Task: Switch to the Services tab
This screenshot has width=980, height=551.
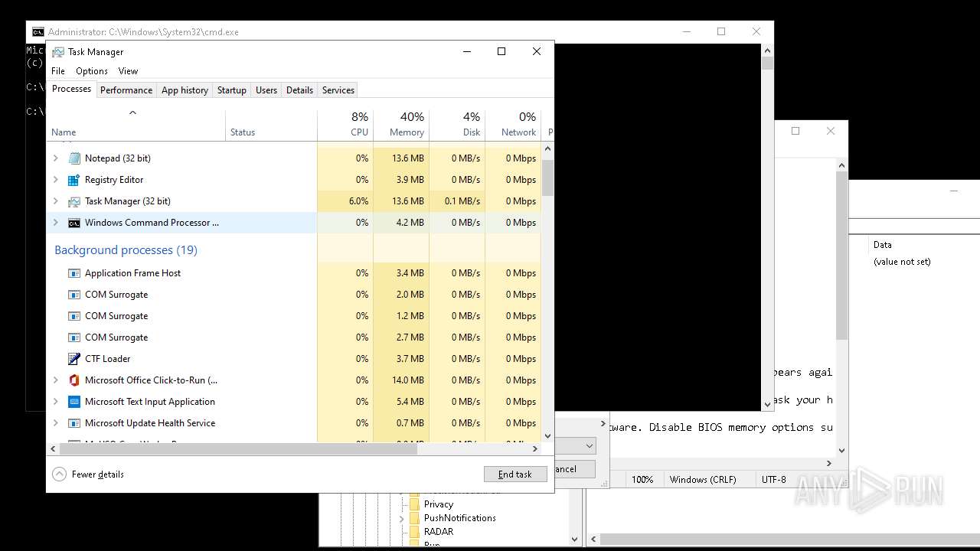Action: tap(338, 90)
